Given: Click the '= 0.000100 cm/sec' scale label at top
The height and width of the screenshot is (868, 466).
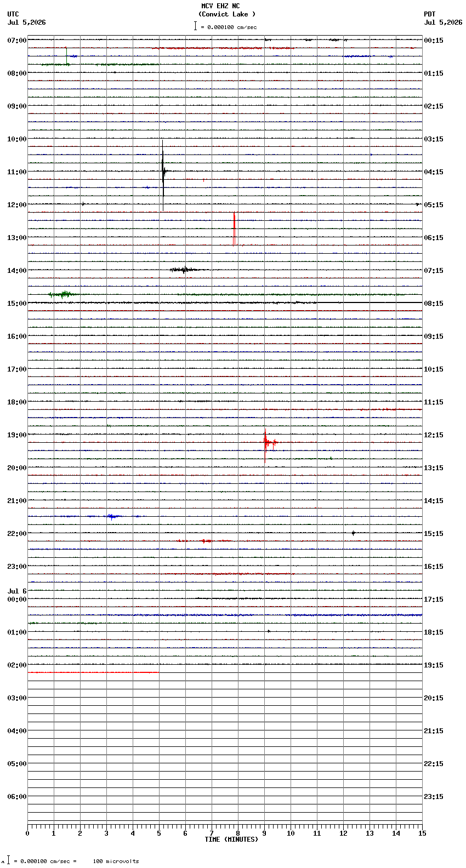Looking at the screenshot, I should [229, 27].
